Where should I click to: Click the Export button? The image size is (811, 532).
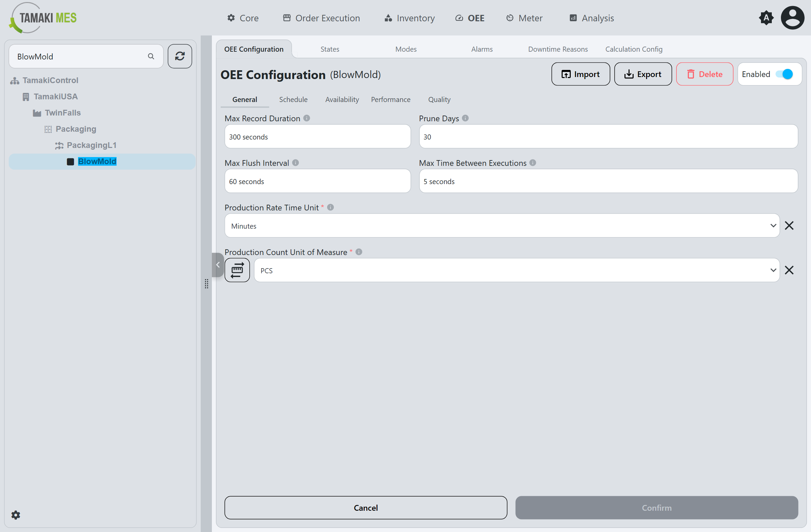(643, 74)
